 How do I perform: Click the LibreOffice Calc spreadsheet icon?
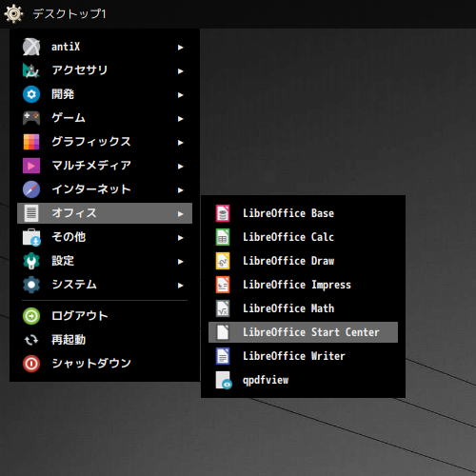click(223, 237)
